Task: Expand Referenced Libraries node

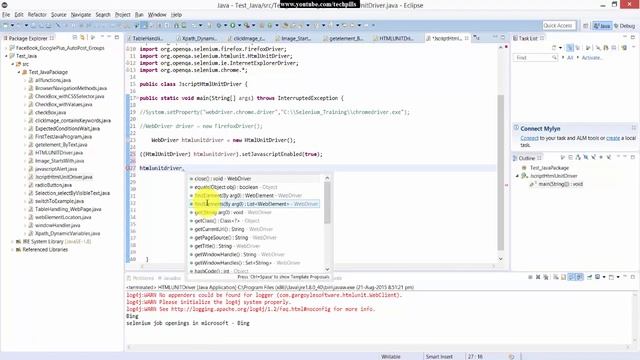Action: (13, 250)
